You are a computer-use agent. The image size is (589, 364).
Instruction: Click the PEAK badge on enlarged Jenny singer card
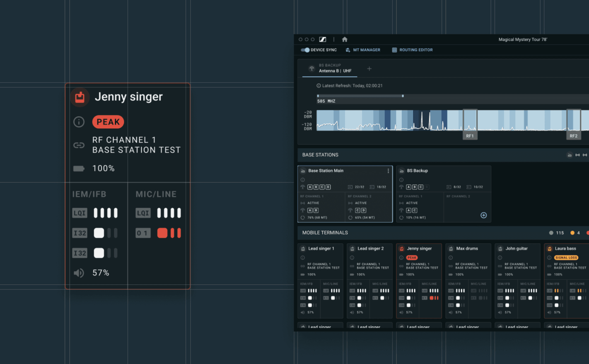click(x=108, y=122)
